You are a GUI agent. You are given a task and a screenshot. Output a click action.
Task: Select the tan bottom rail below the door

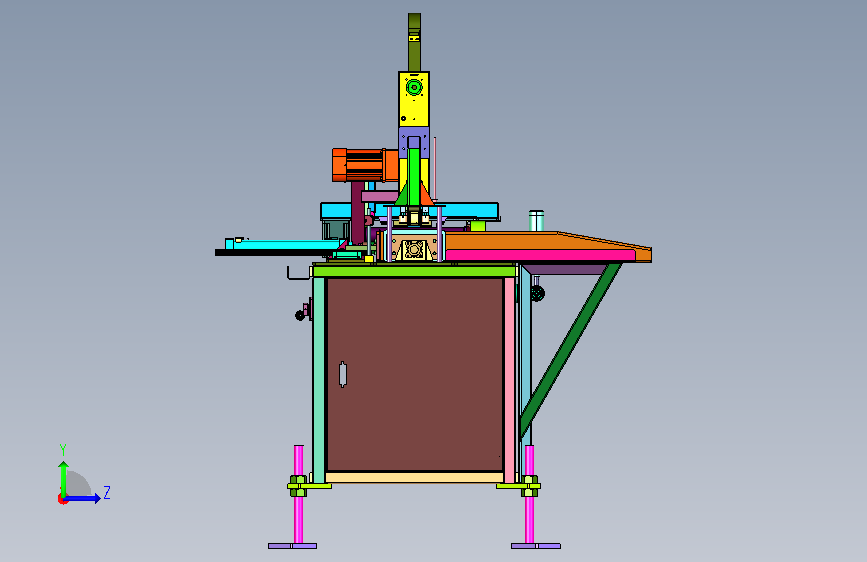[x=415, y=477]
